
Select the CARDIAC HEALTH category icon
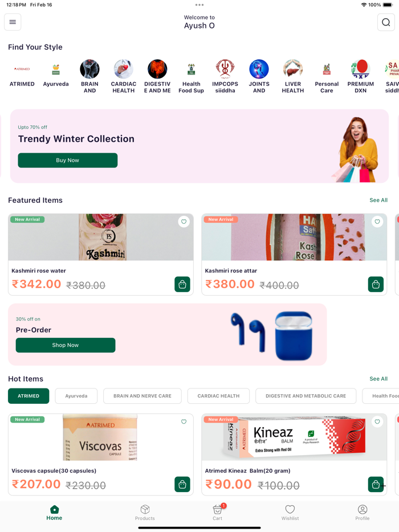click(x=124, y=69)
